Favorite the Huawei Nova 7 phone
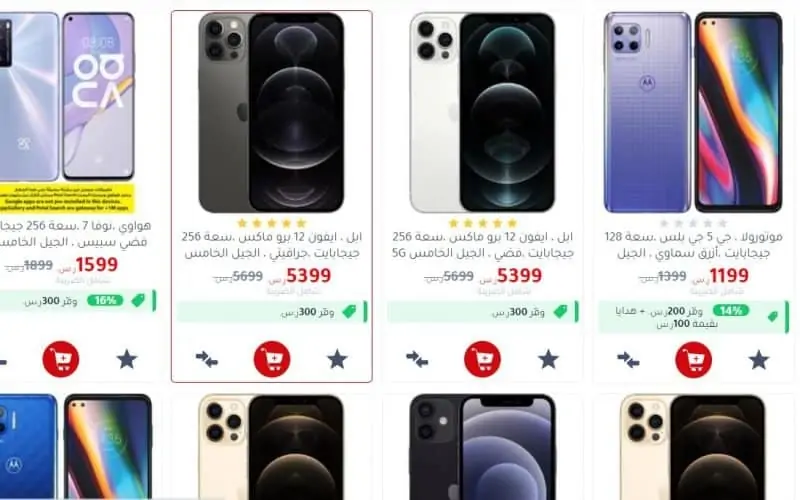The width and height of the screenshot is (800, 500). tap(127, 359)
